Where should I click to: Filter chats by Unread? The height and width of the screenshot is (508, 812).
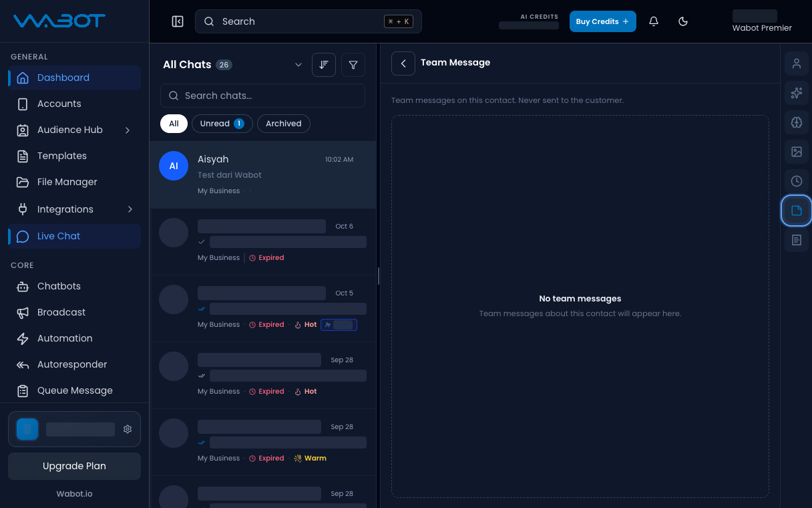coord(222,124)
